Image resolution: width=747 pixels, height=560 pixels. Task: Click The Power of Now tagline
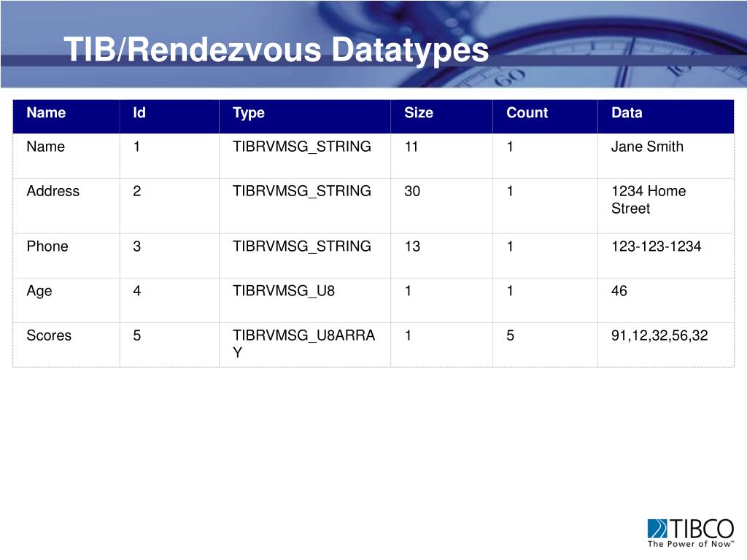tap(690, 544)
